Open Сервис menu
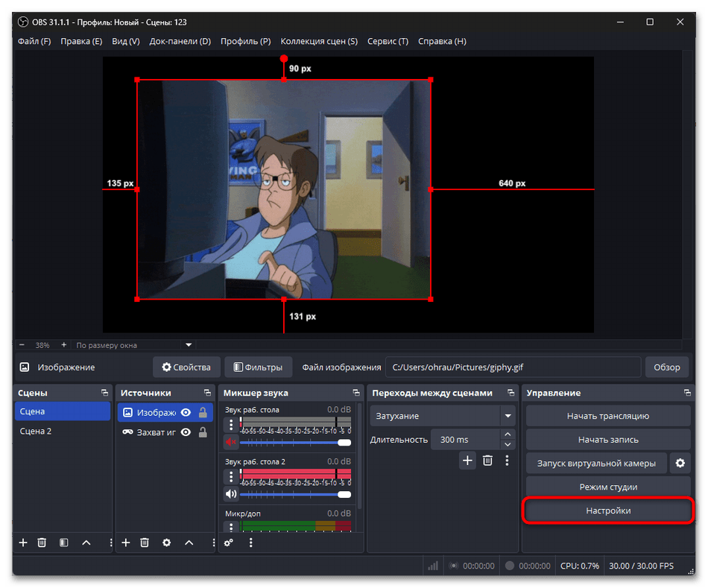The width and height of the screenshot is (708, 588). point(388,41)
